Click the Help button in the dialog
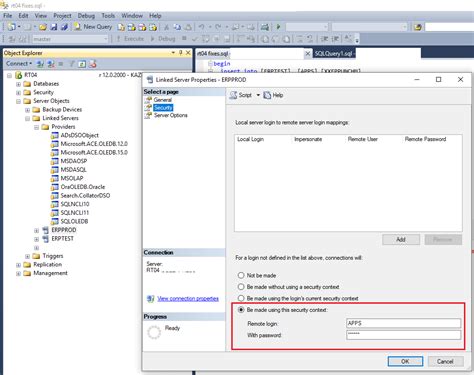 273,95
